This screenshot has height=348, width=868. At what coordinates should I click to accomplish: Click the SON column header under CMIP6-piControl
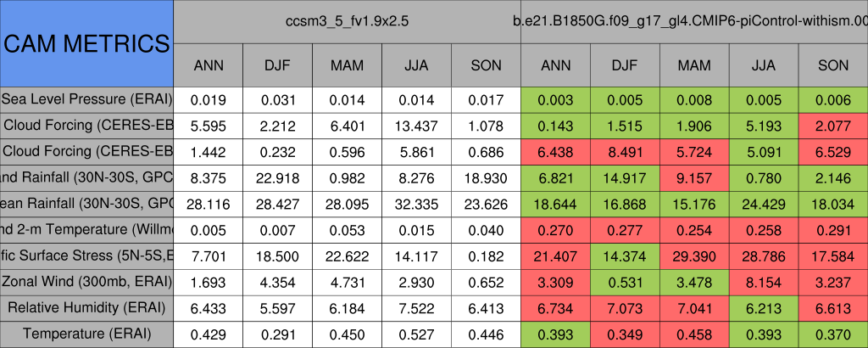(x=833, y=65)
